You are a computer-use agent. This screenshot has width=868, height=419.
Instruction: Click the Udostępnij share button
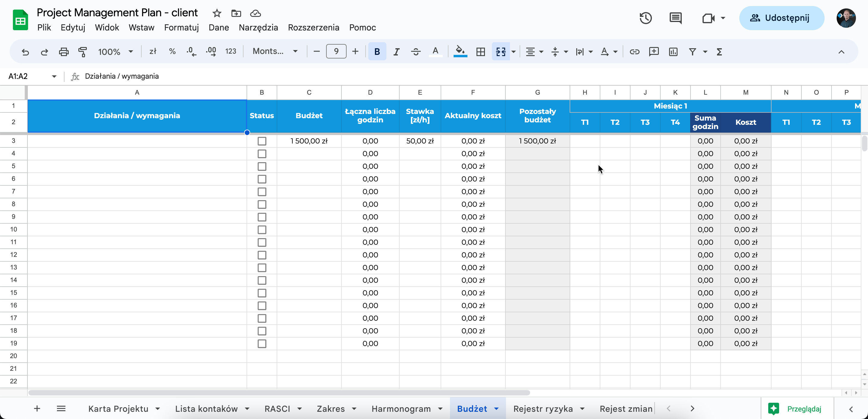click(782, 18)
